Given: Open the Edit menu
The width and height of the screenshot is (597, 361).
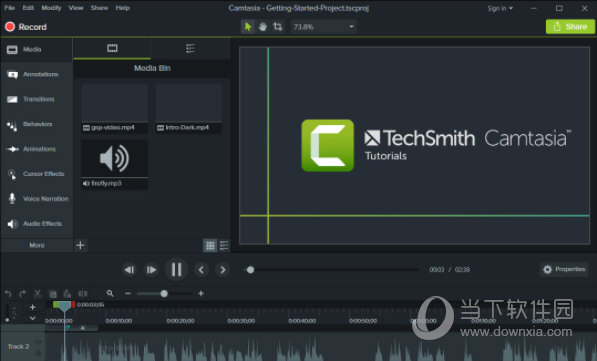Looking at the screenshot, I should pos(28,8).
